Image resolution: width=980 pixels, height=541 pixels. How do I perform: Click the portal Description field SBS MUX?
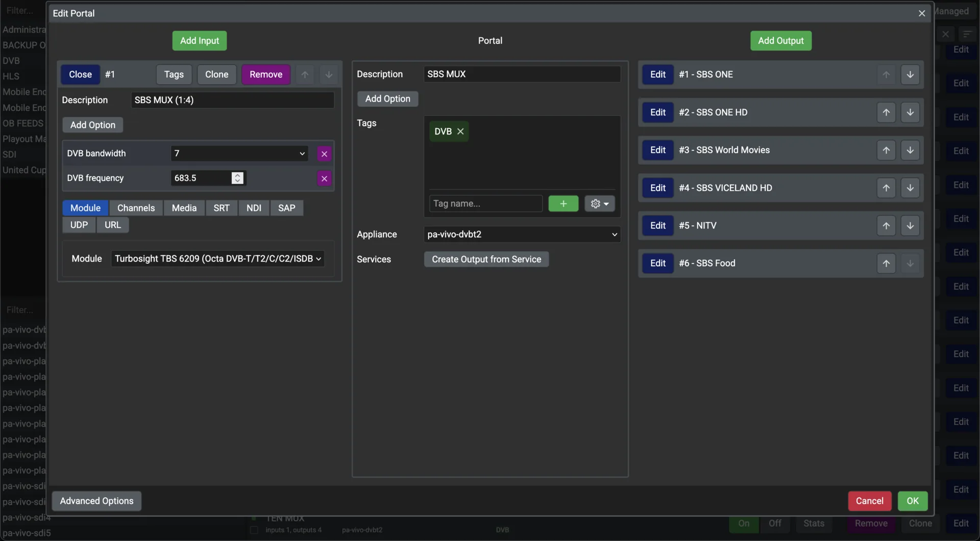click(522, 74)
